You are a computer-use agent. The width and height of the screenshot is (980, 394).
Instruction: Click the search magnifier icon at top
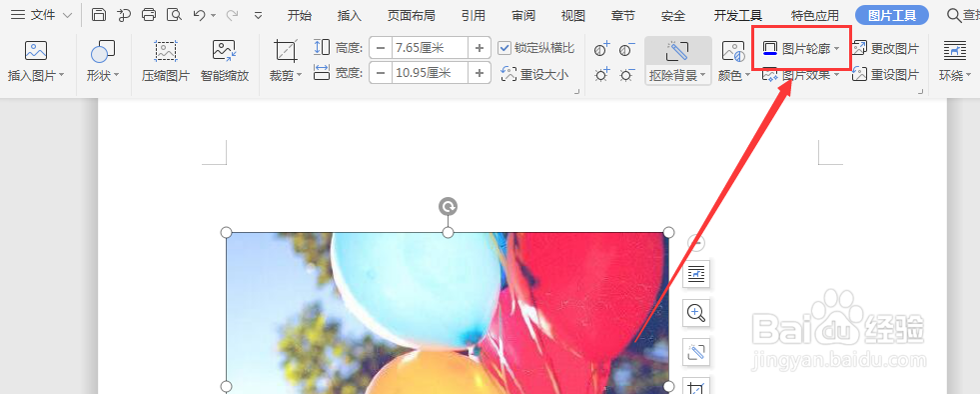[954, 15]
